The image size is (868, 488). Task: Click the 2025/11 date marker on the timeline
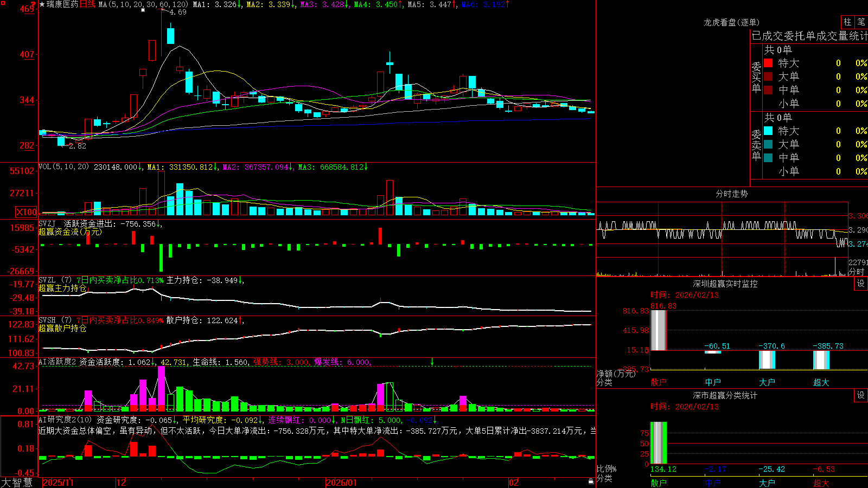point(58,483)
